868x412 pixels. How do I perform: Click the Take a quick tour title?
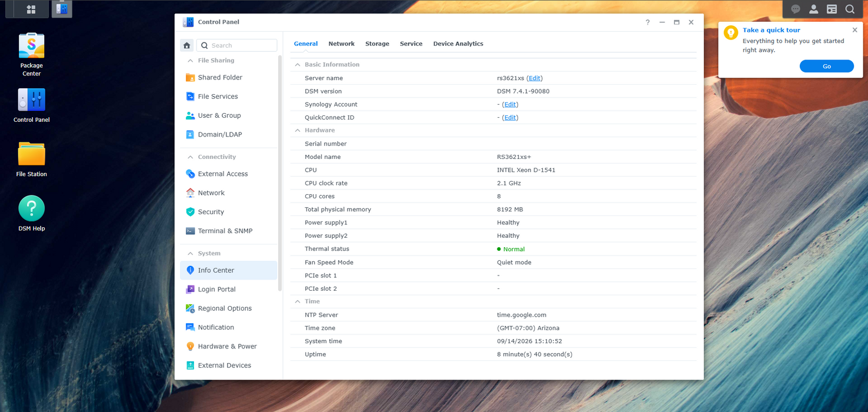(771, 30)
